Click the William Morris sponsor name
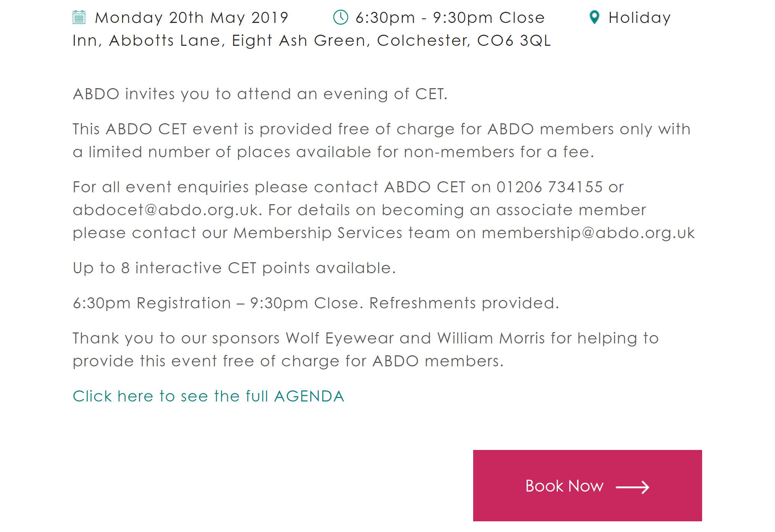 point(491,339)
